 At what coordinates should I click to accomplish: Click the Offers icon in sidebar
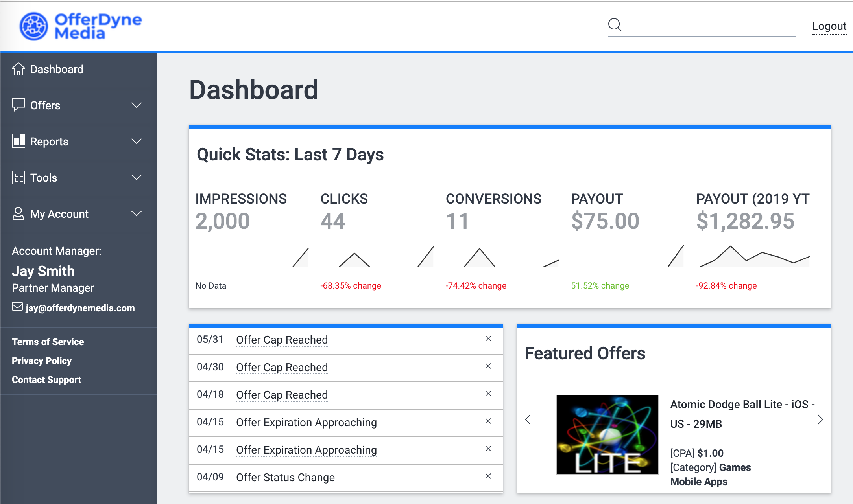pyautogui.click(x=17, y=106)
